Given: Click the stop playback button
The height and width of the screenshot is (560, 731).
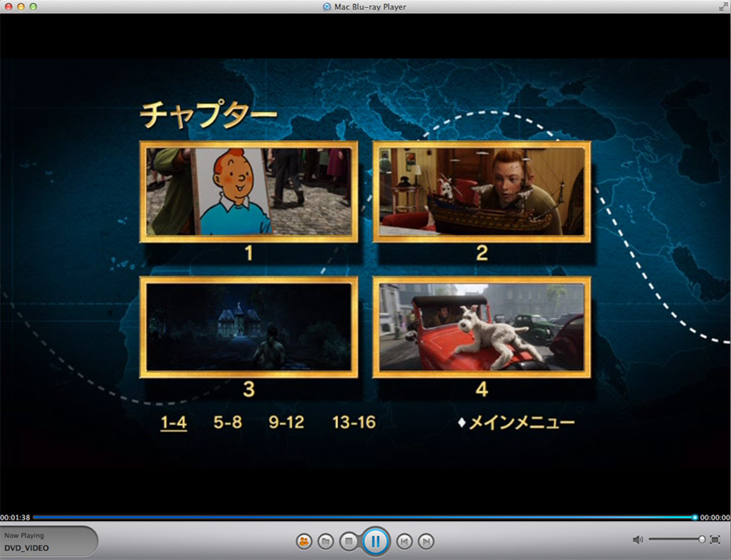Looking at the screenshot, I should click(x=348, y=541).
